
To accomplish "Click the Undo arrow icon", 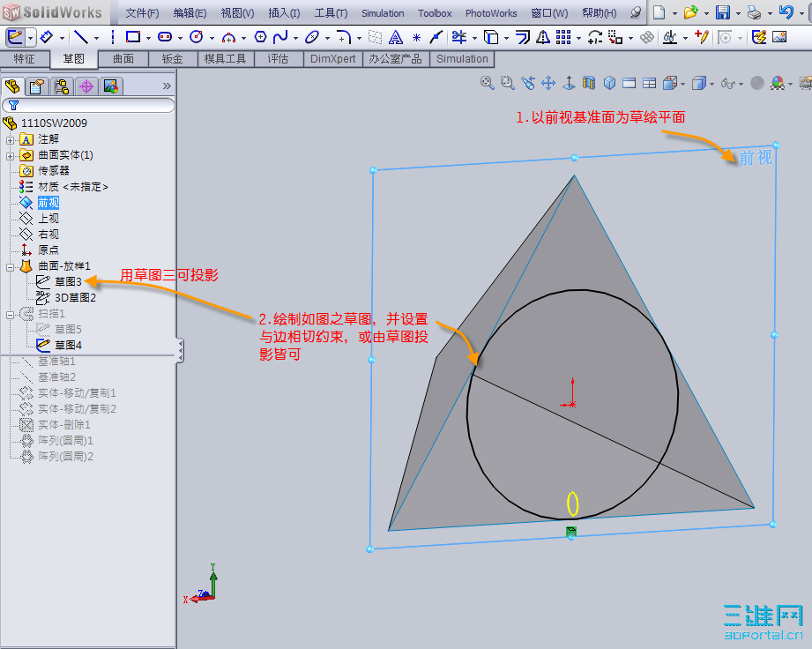I will [786, 12].
